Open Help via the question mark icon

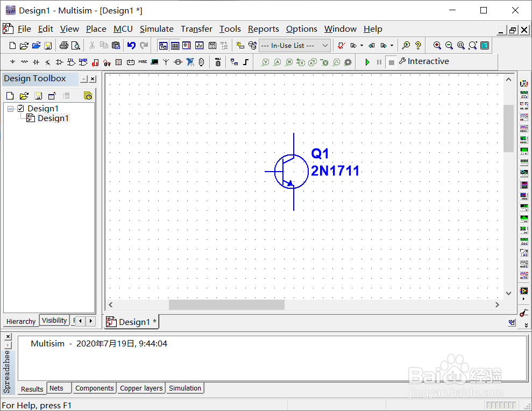point(418,46)
